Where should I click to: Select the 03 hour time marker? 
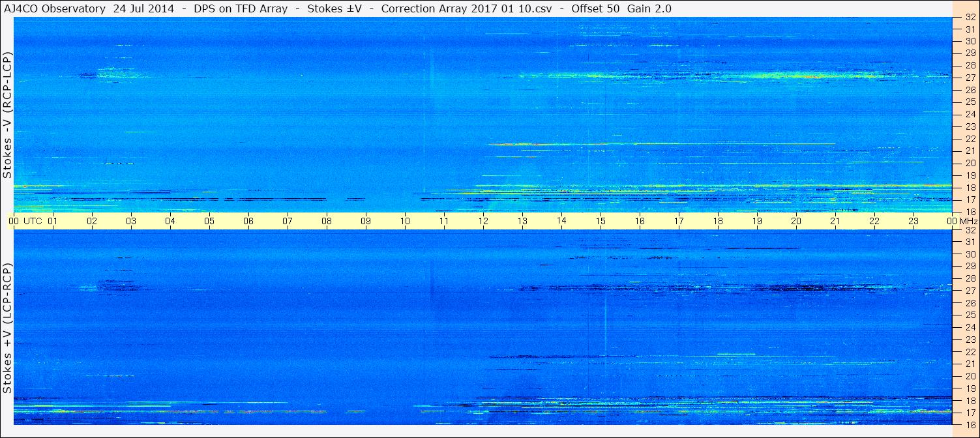(131, 221)
